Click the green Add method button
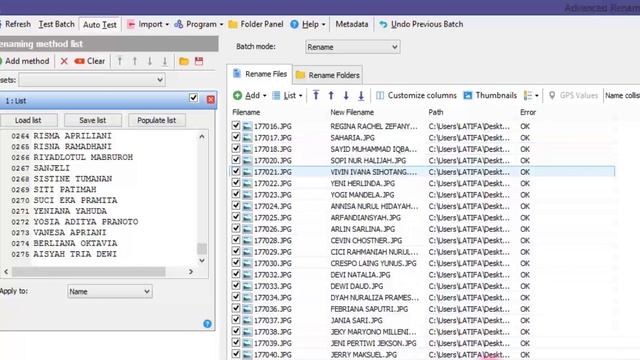The image size is (640, 360). (x=25, y=61)
